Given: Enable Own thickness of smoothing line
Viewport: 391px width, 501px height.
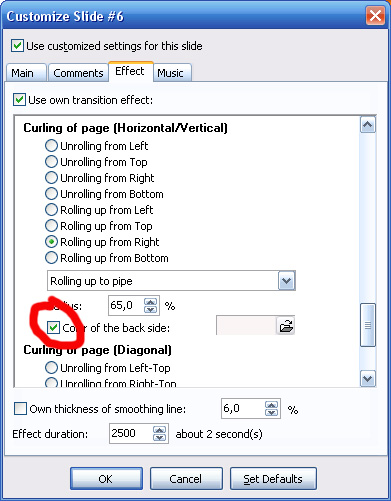Looking at the screenshot, I should pos(20,409).
